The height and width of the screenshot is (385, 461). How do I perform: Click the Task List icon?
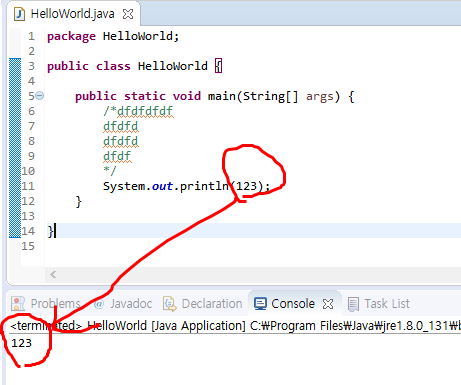tap(353, 304)
